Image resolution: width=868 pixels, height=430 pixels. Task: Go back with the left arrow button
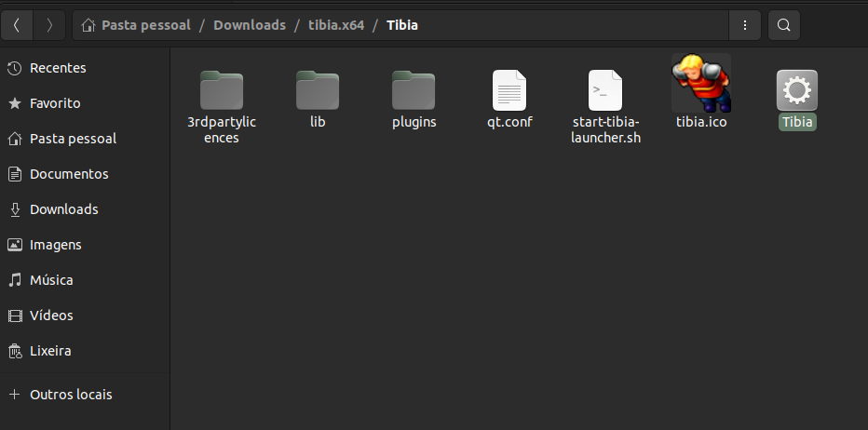click(x=17, y=25)
